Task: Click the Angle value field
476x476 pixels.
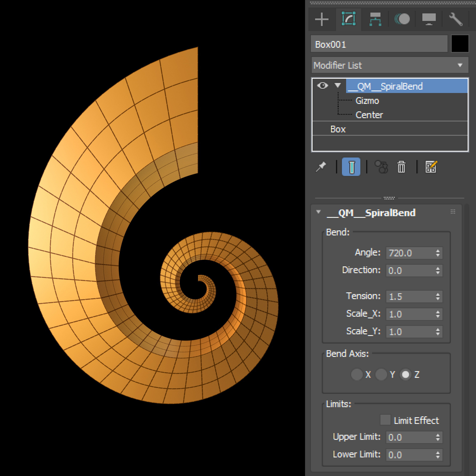Action: click(410, 253)
